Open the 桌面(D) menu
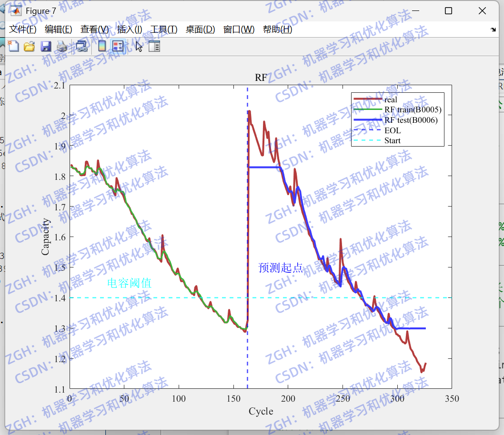The width and height of the screenshot is (504, 435). click(200, 30)
